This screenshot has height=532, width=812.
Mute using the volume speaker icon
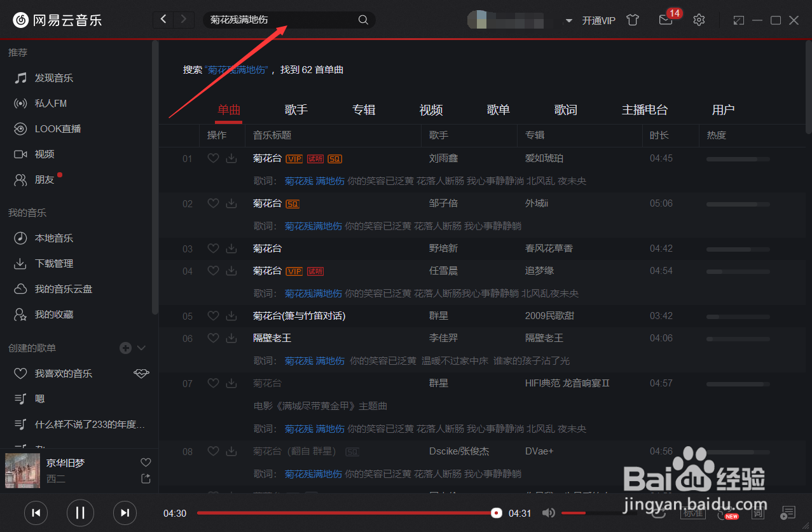548,513
